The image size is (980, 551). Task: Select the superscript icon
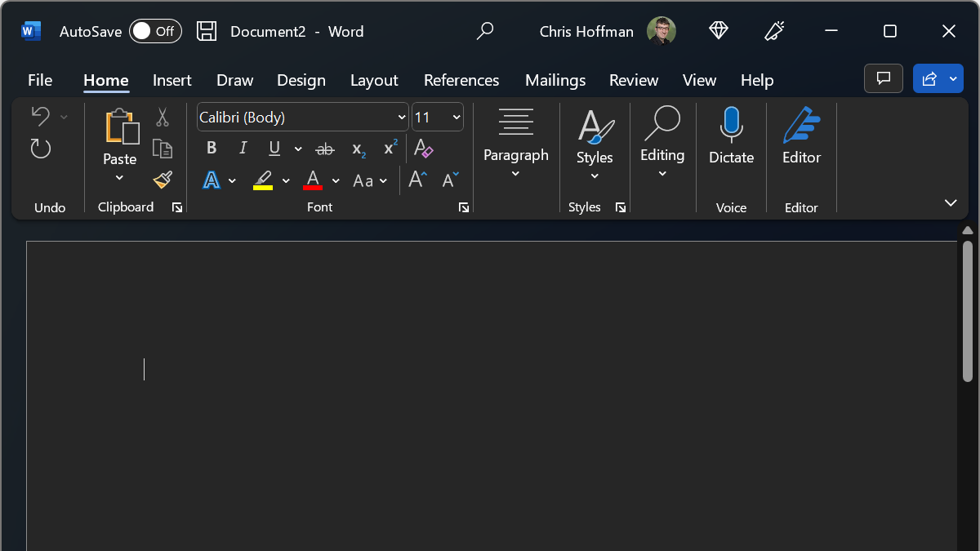(390, 148)
